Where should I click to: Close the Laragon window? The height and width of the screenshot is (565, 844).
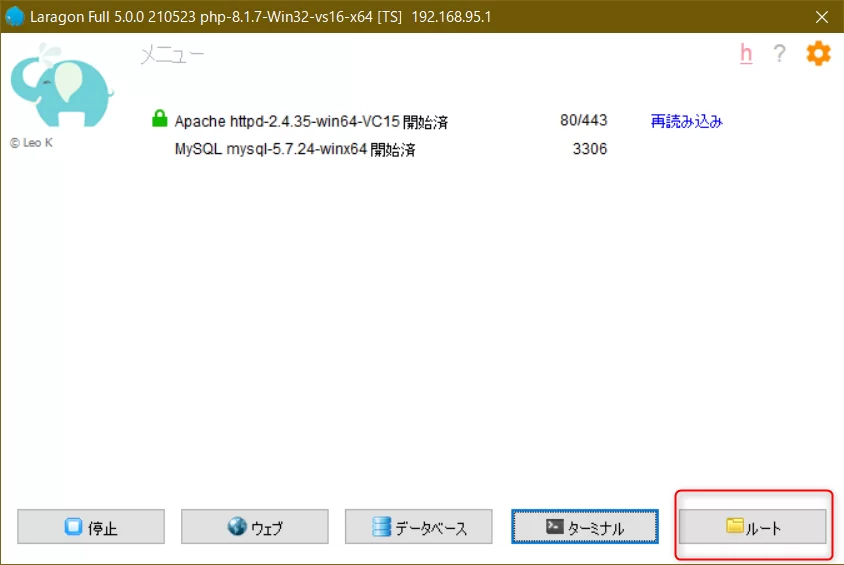tap(821, 17)
